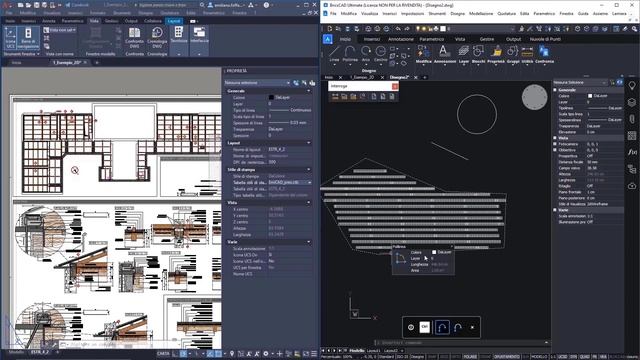Open the Annotazioni ribbon group
640x360 pixels.
(444, 54)
